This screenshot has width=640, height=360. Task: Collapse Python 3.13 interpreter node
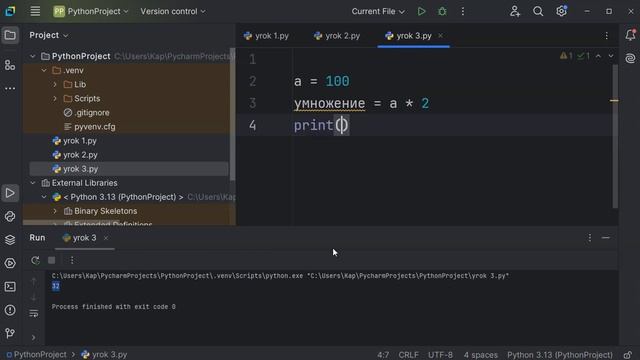[44, 197]
